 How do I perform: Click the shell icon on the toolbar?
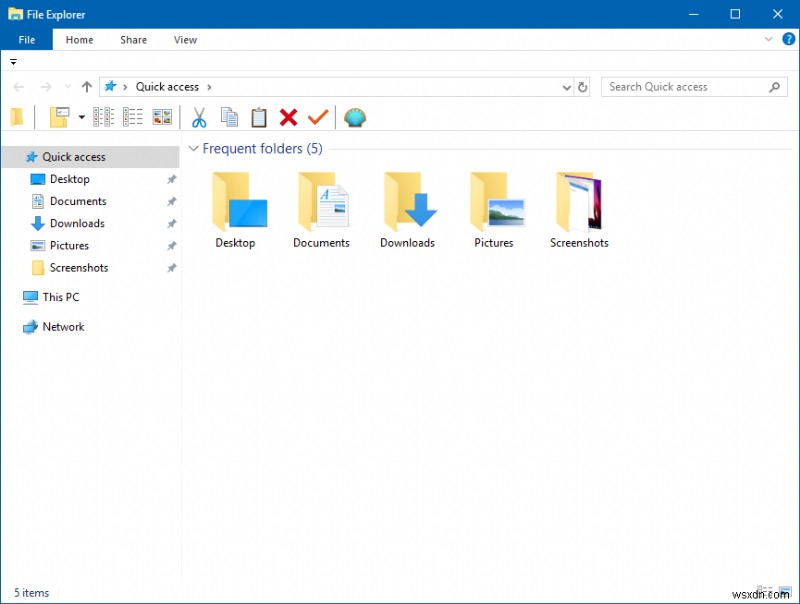coord(355,117)
